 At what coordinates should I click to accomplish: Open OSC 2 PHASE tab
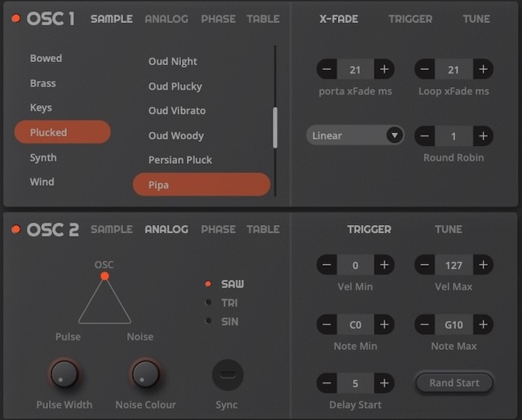point(218,229)
